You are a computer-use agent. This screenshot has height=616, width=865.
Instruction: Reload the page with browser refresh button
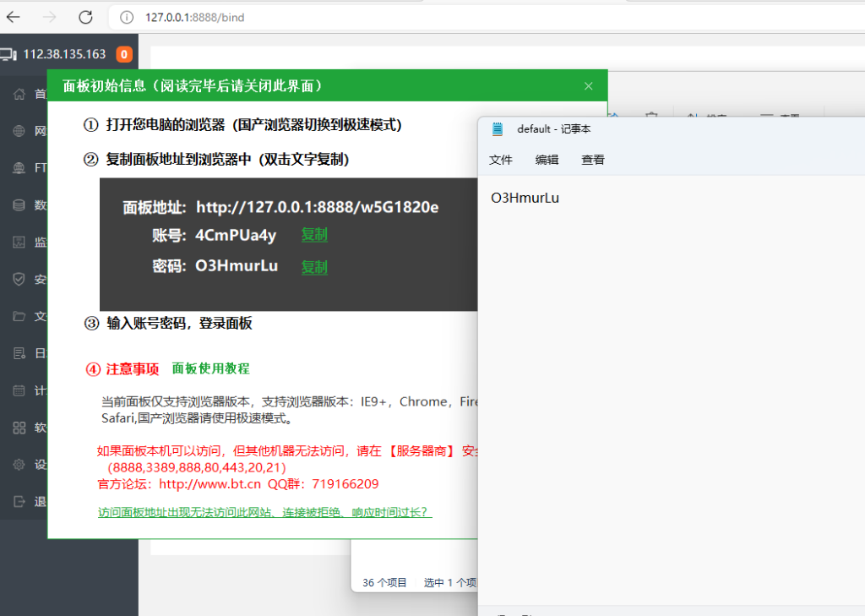(85, 17)
